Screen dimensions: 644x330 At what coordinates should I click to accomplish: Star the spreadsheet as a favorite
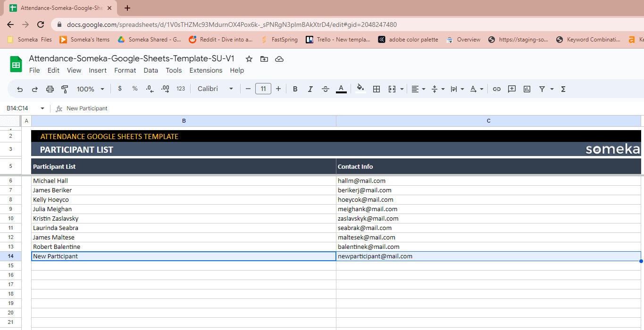click(249, 59)
